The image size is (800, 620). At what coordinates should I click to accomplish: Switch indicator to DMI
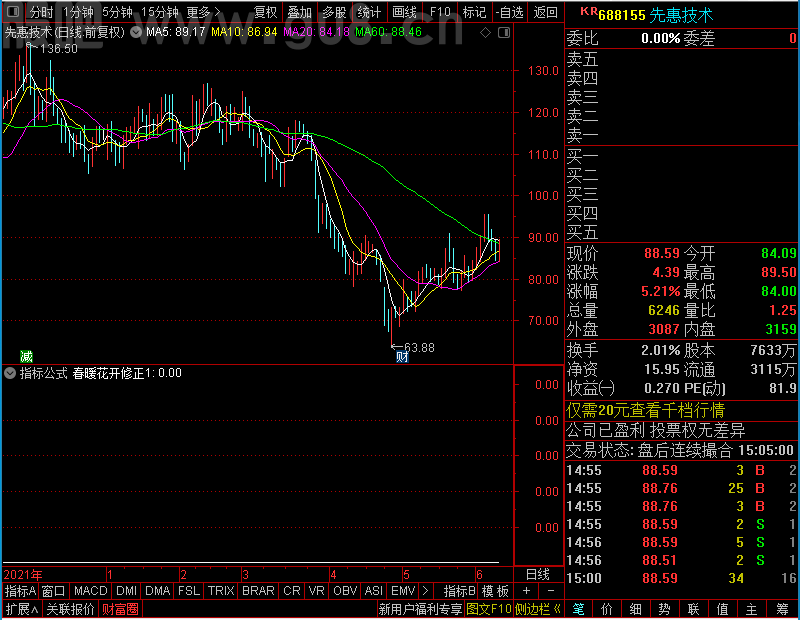126,591
